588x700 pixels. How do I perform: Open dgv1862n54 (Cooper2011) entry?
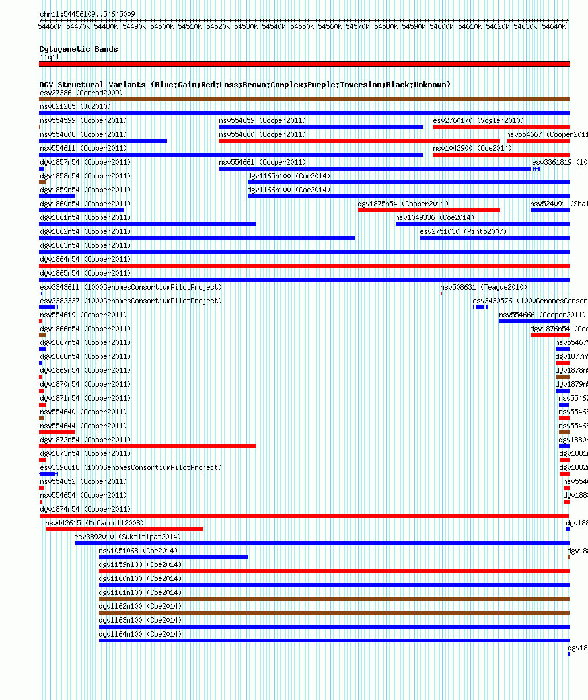click(85, 231)
